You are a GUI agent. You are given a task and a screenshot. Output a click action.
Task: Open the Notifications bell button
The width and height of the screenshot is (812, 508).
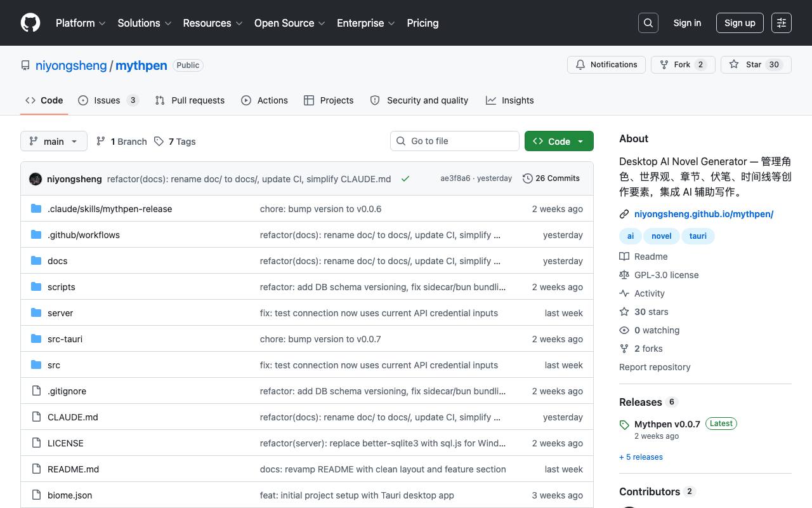[606, 65]
